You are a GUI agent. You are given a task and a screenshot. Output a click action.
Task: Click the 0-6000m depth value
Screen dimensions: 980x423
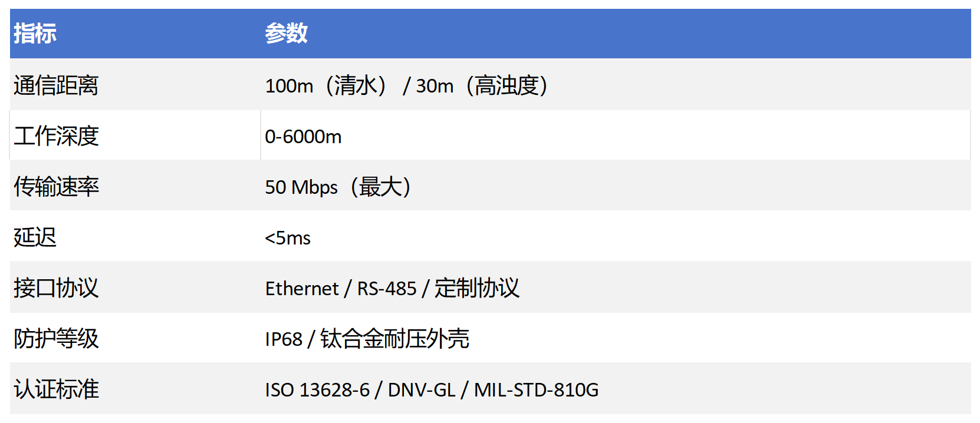pyautogui.click(x=303, y=137)
